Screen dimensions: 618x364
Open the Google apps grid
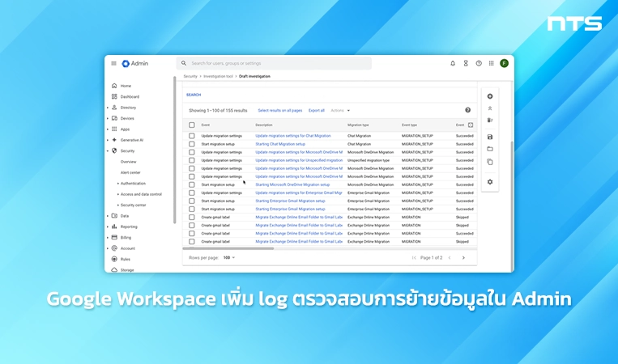click(x=491, y=63)
